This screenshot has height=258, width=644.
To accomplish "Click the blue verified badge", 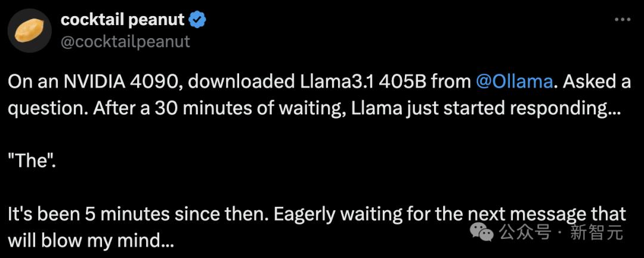I will pyautogui.click(x=197, y=20).
